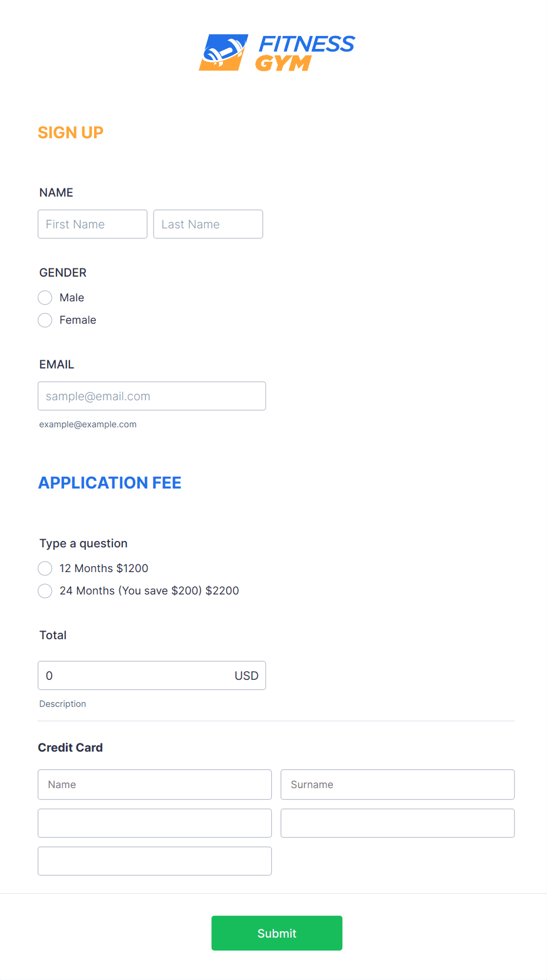Click the FITNESS GYM logo text

coord(305,52)
